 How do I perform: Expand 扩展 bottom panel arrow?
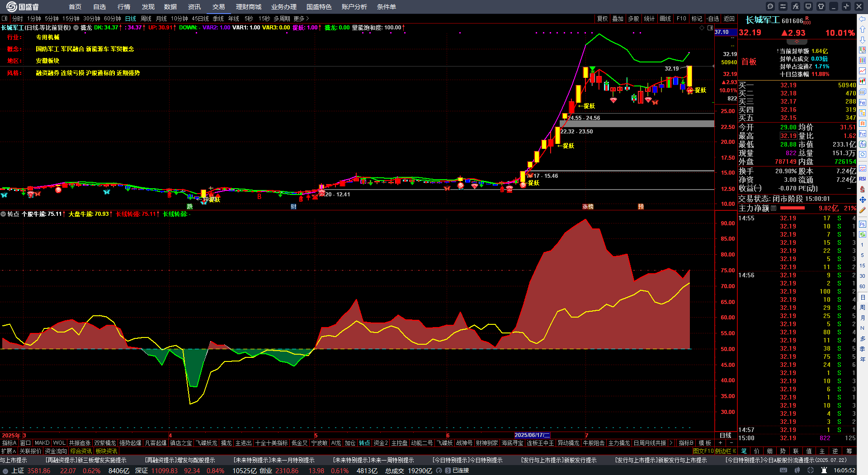pos(9,451)
